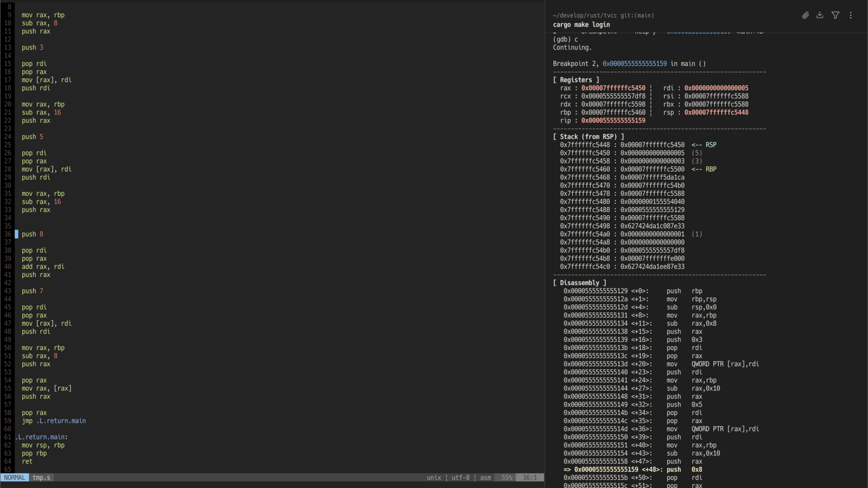
Task: Click the utf-8 encoding indicator
Action: pyautogui.click(x=460, y=477)
